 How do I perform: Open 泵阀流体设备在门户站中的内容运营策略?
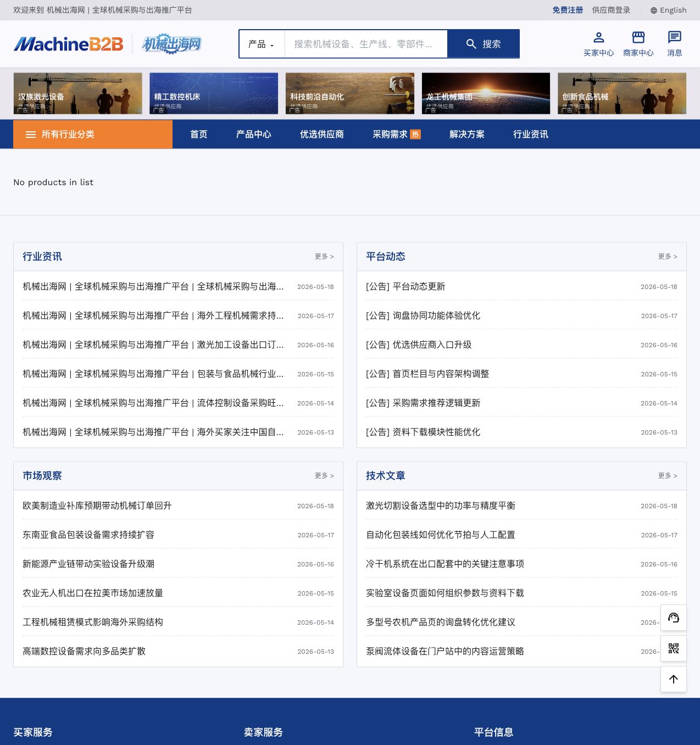coord(445,652)
